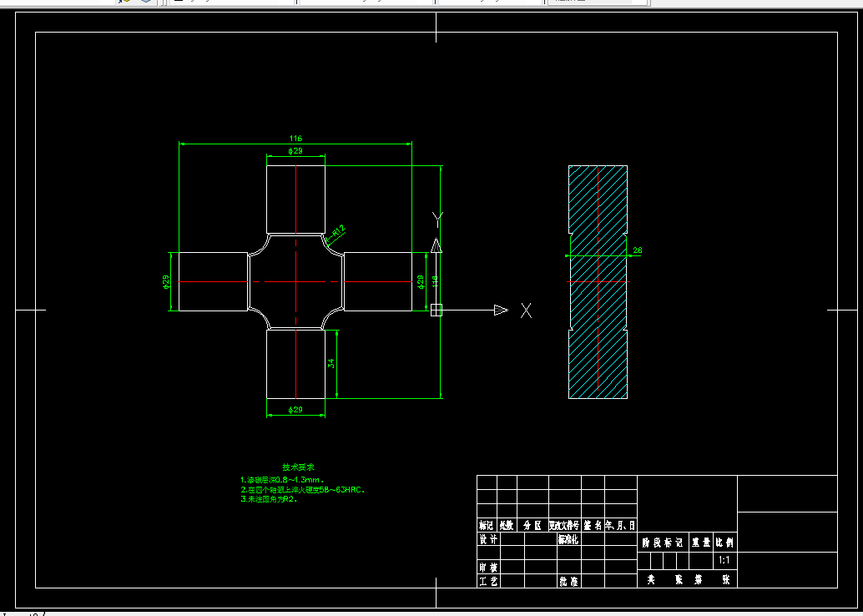Click the 重量 cell in the title block
The height and width of the screenshot is (616, 863).
click(x=701, y=543)
